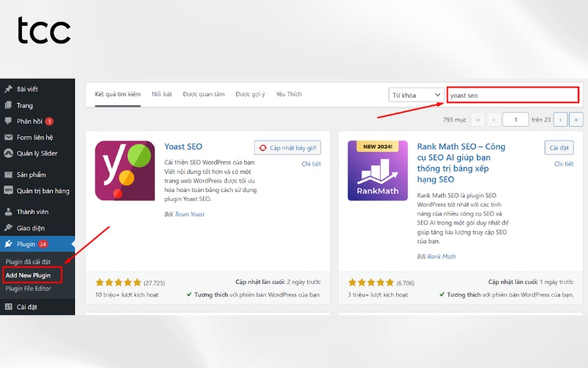This screenshot has width=588, height=368.
Task: Click the current page number field
Action: [516, 120]
